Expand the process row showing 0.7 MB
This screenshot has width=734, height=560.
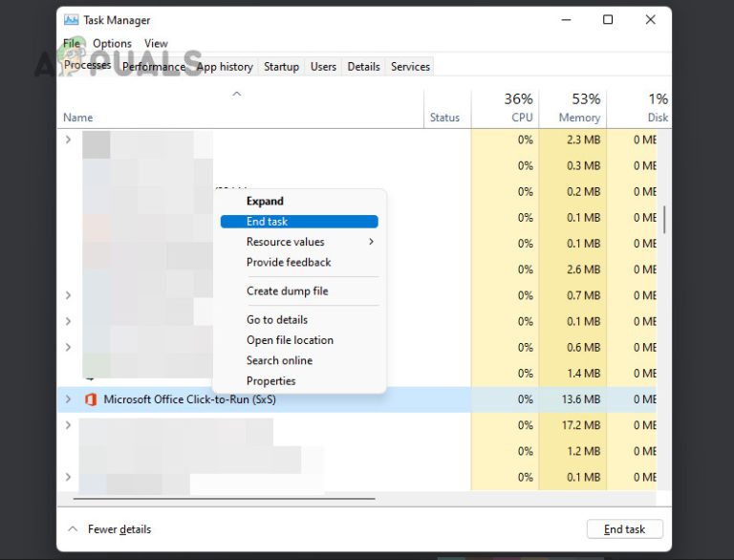click(x=69, y=295)
